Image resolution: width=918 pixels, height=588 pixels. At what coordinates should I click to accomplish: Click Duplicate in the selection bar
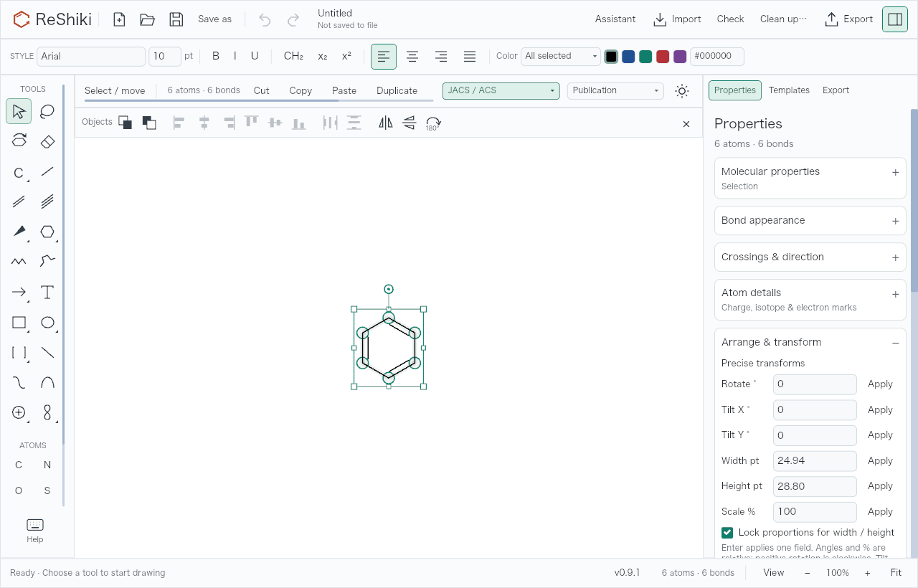click(397, 90)
